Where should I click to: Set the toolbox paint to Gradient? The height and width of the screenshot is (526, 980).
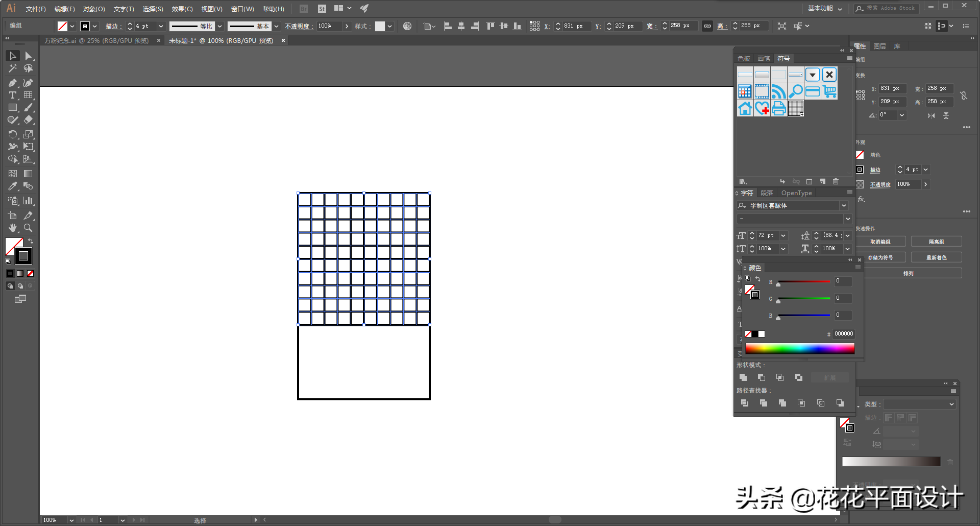(20, 274)
